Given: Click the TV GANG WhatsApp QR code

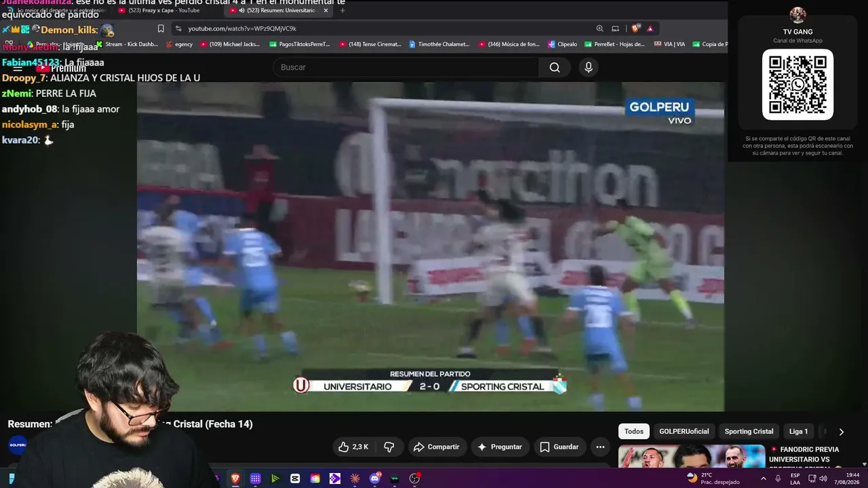Looking at the screenshot, I should tap(797, 84).
